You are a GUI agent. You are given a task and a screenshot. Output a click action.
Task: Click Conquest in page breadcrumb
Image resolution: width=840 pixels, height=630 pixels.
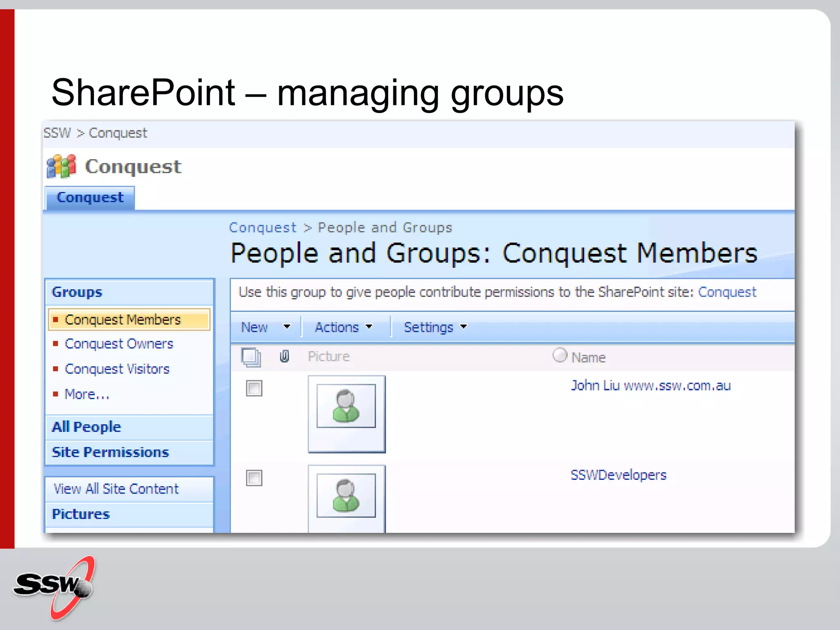point(262,228)
